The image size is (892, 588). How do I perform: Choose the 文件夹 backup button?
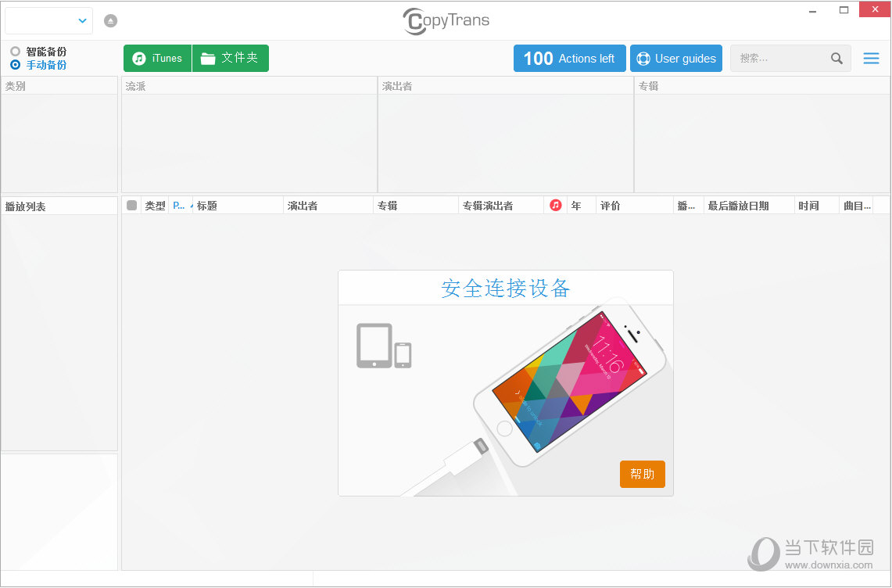(231, 58)
